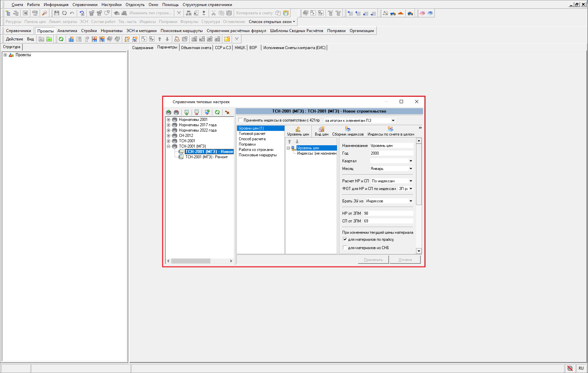The width and height of the screenshot is (588, 373).
Task: Uncheck для материалов по прайсу
Action: click(345, 239)
